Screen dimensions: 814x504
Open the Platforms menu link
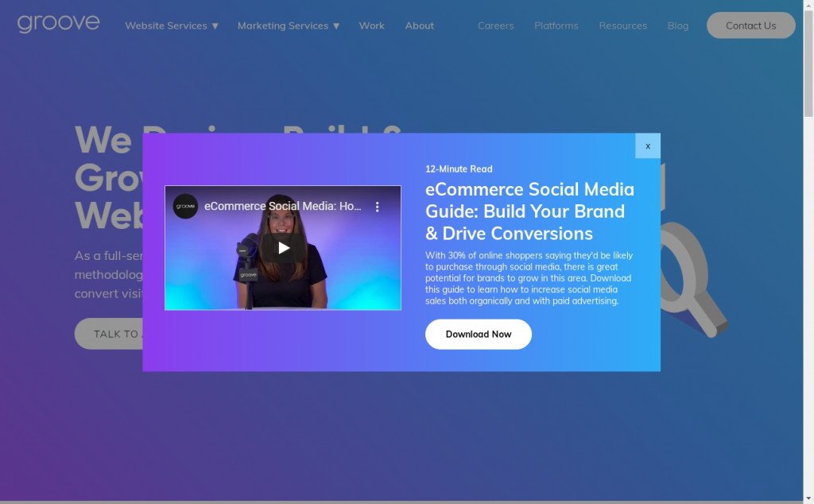556,25
